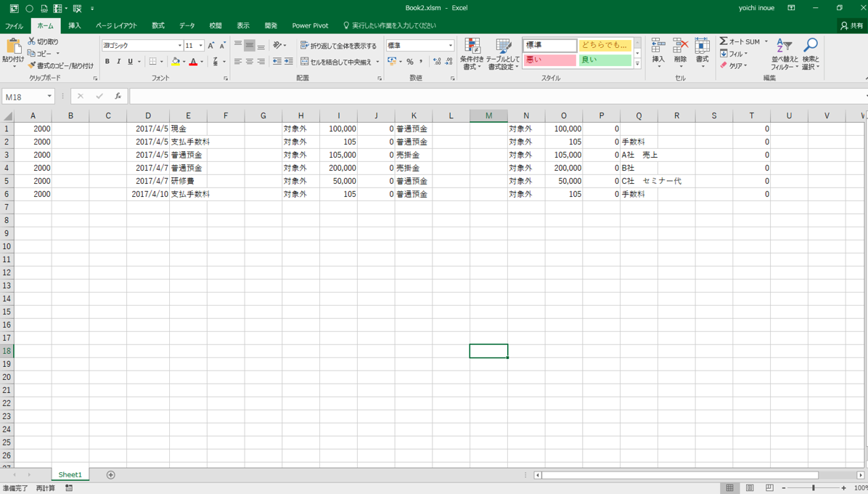Decrease font size with small A

(222, 46)
